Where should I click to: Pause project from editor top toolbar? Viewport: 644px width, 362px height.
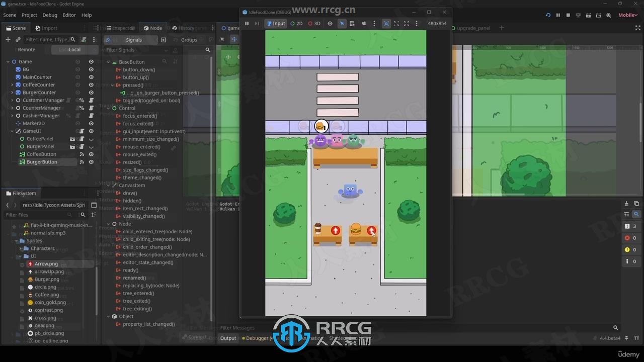[x=558, y=15]
